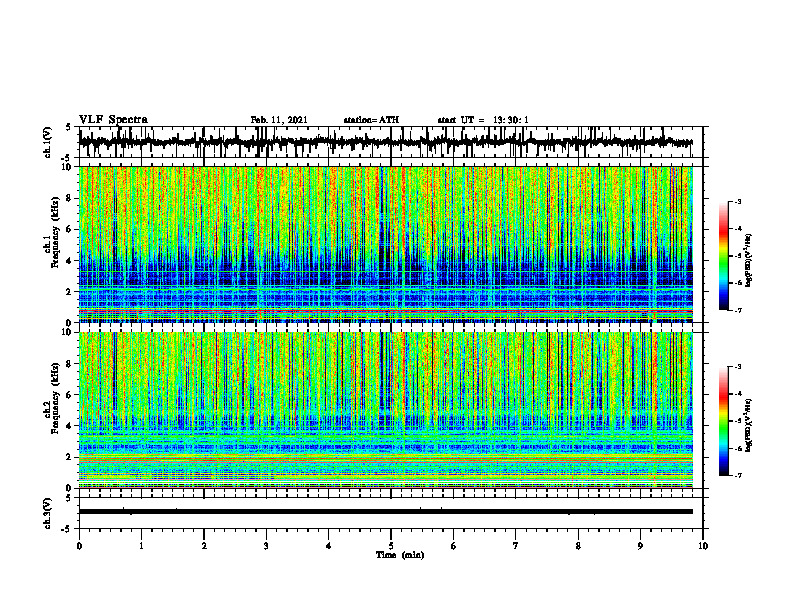Click time axis tick label "9"

(x=640, y=546)
